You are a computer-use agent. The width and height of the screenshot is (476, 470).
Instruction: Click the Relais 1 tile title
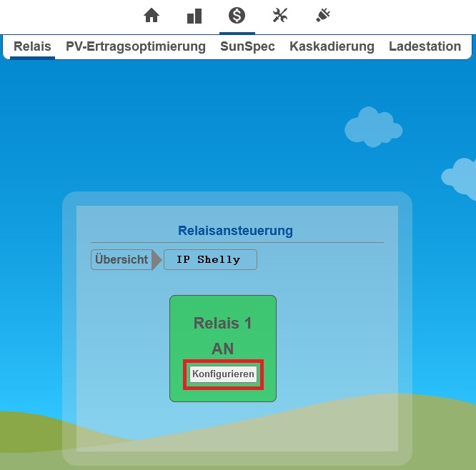click(222, 323)
